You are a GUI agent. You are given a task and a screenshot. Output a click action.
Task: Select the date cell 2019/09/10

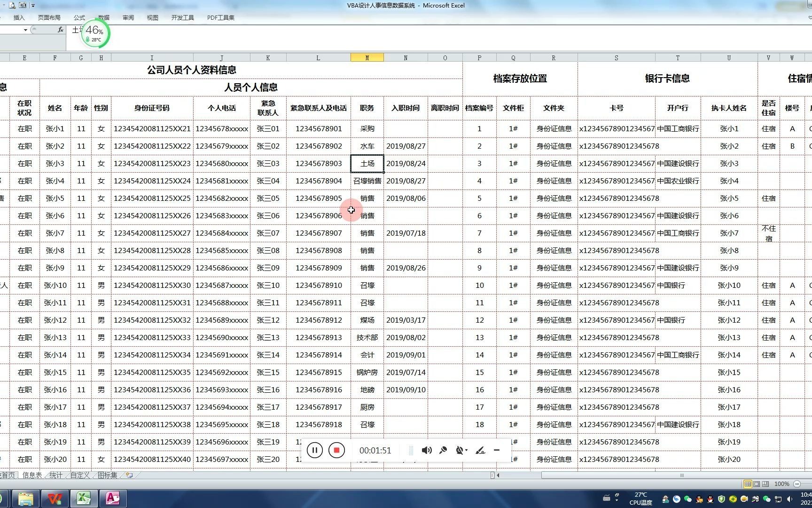pyautogui.click(x=406, y=390)
